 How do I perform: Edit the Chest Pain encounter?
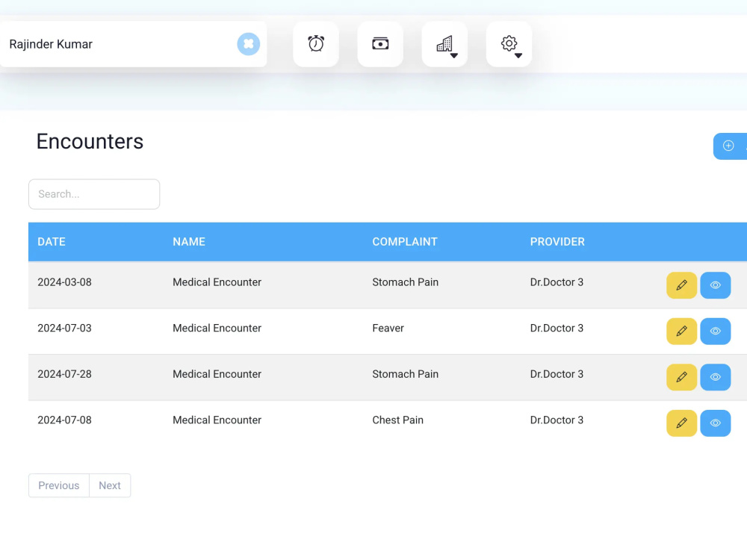pyautogui.click(x=682, y=423)
